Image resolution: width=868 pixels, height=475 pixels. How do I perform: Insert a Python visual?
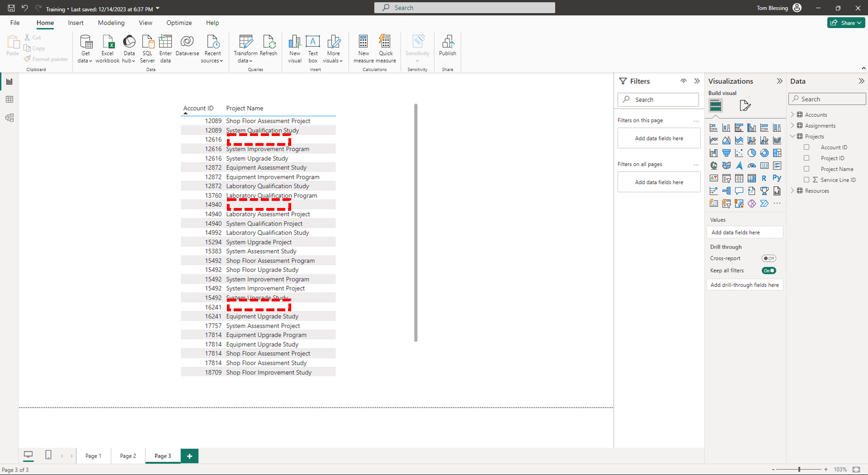(777, 178)
